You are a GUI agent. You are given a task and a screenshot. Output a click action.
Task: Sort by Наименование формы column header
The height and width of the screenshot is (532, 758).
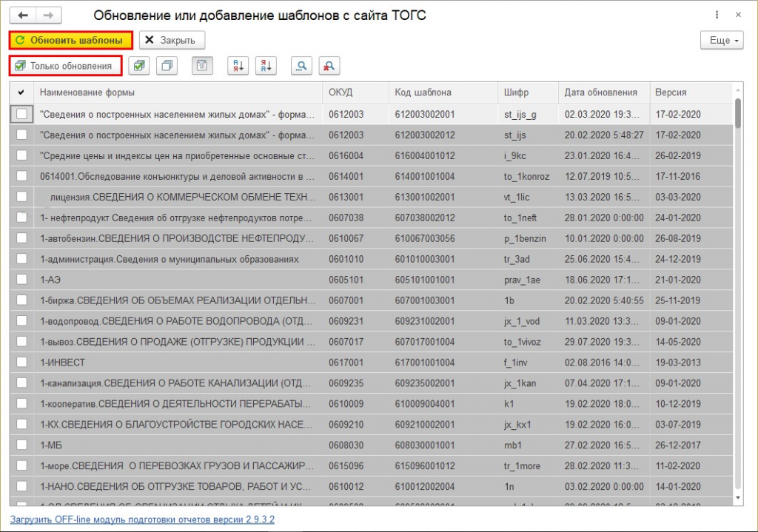point(178,92)
